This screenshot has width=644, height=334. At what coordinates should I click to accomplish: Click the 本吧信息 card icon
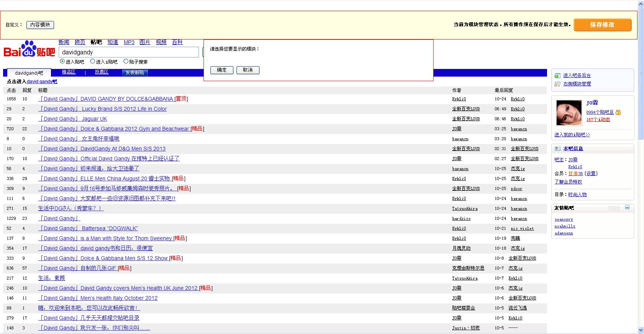[x=558, y=149]
